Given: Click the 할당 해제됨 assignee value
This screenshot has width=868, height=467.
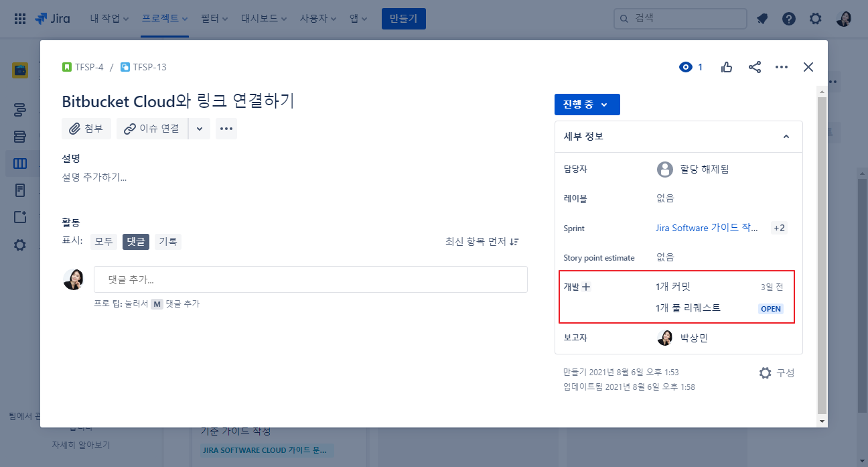Looking at the screenshot, I should 703,169.
